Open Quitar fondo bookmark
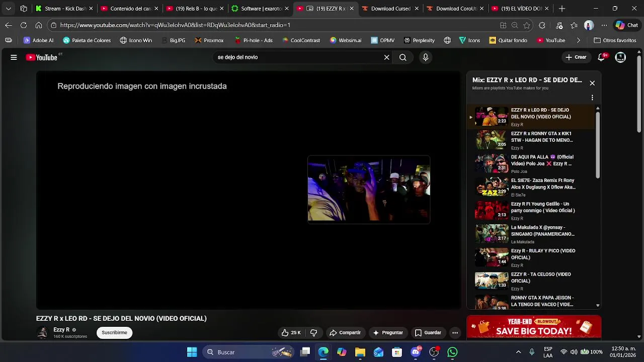 coord(508,40)
